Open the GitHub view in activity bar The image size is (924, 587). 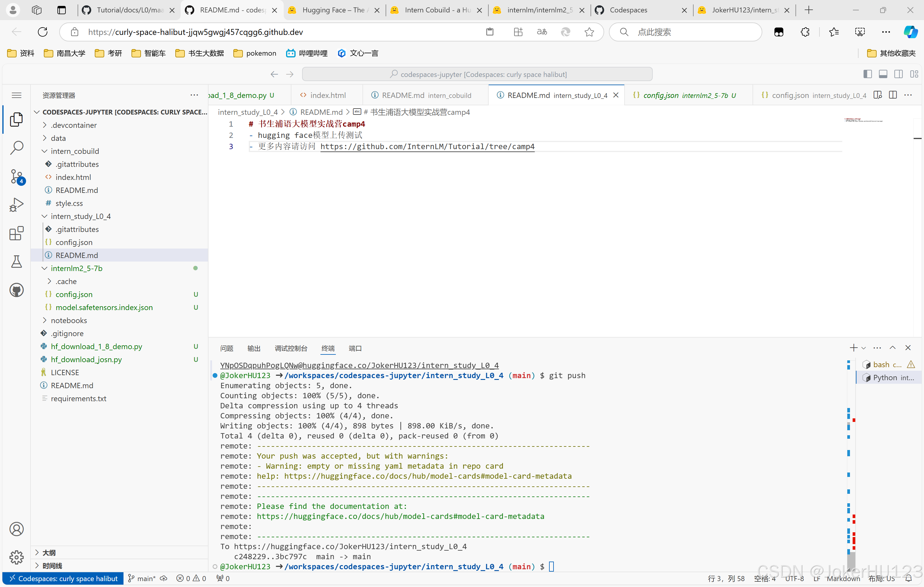(17, 290)
